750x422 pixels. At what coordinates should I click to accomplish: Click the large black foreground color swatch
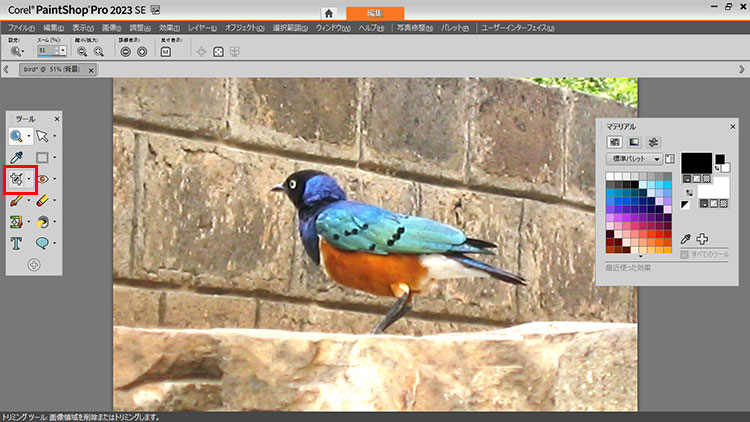pyautogui.click(x=696, y=162)
